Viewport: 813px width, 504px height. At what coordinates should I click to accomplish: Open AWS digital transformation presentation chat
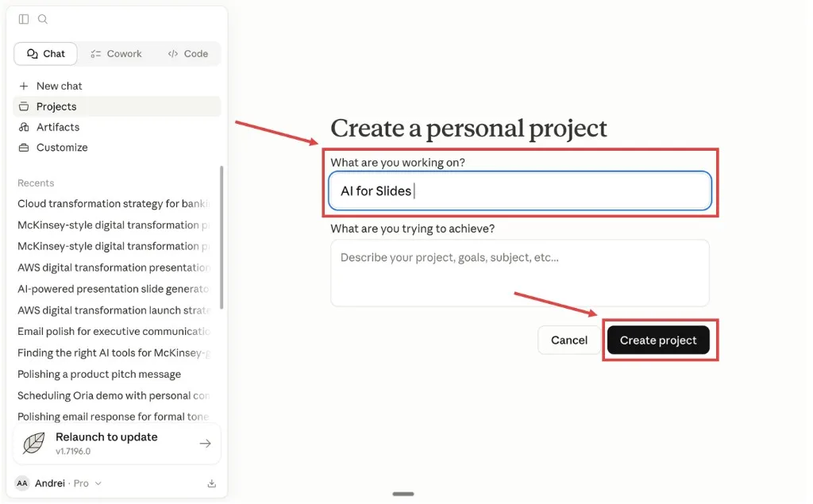point(114,267)
